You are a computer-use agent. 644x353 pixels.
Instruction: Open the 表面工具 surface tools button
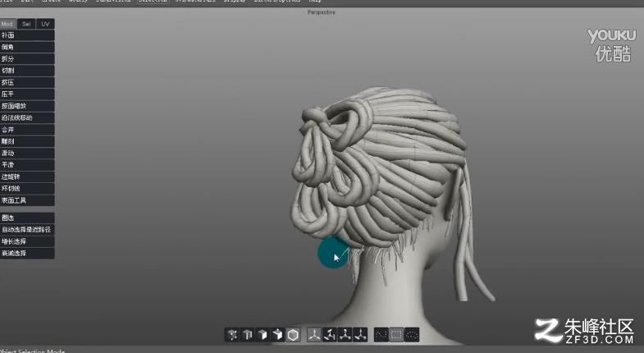tap(27, 200)
